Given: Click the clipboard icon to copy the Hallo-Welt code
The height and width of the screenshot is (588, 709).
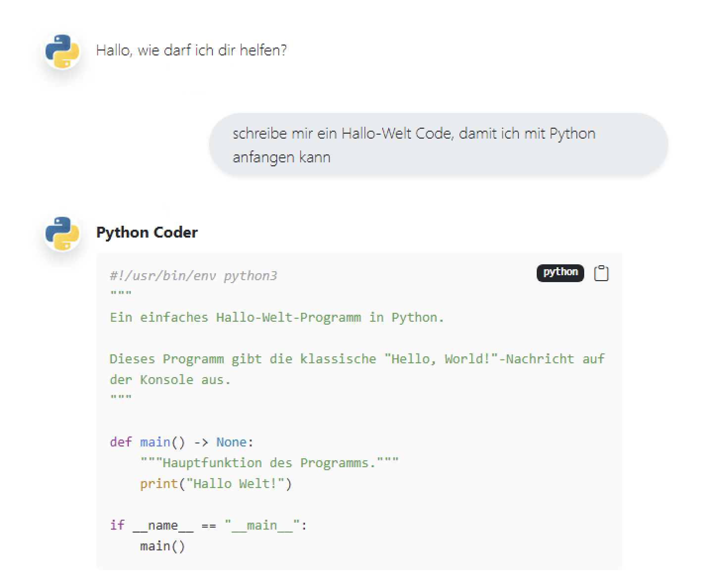Looking at the screenshot, I should [602, 273].
